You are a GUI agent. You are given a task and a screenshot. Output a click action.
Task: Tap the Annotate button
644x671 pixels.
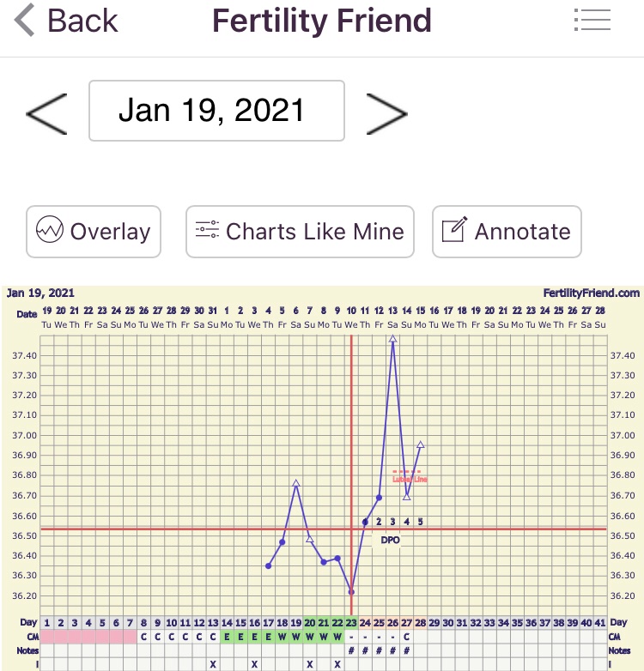[x=507, y=232]
